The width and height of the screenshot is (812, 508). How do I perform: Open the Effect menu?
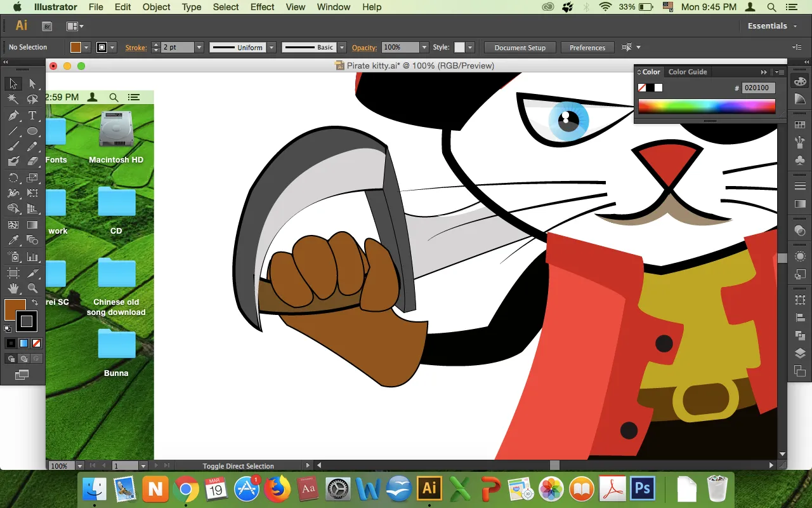pyautogui.click(x=262, y=7)
